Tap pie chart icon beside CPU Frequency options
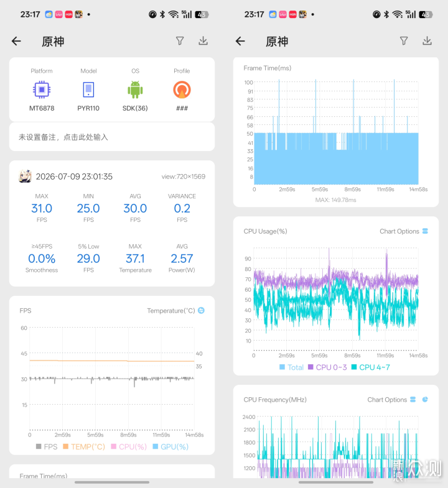The width and height of the screenshot is (448, 488). pyautogui.click(x=425, y=399)
